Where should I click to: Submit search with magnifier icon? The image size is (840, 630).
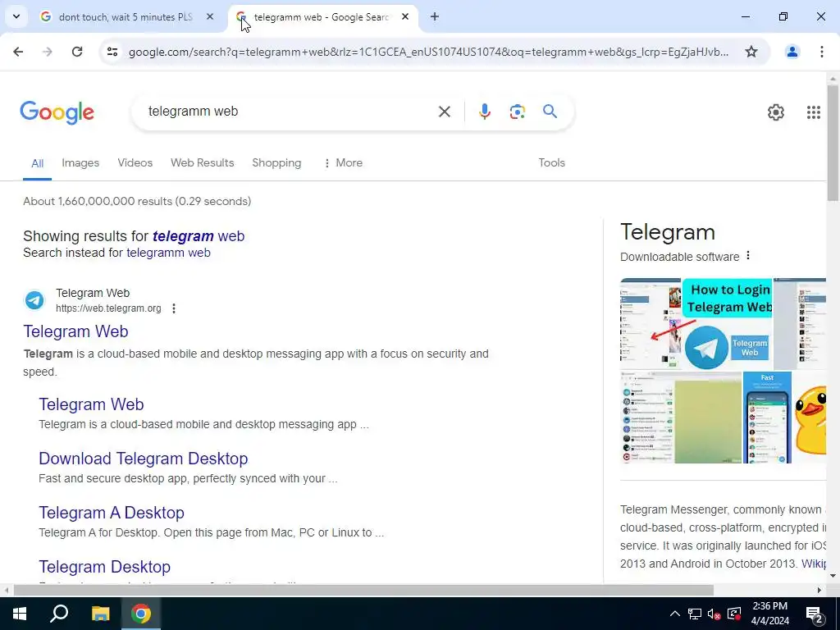(x=550, y=112)
